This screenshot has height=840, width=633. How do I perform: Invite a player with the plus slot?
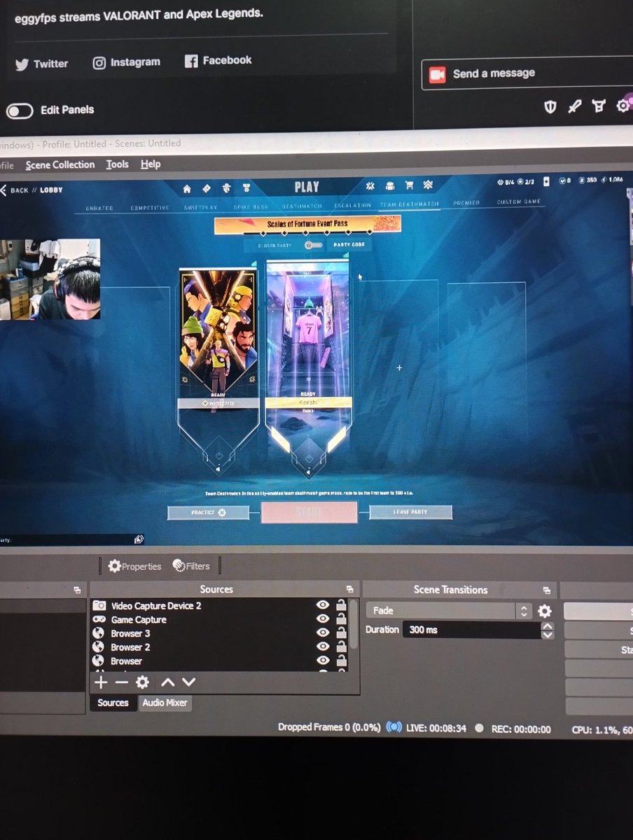click(x=399, y=367)
